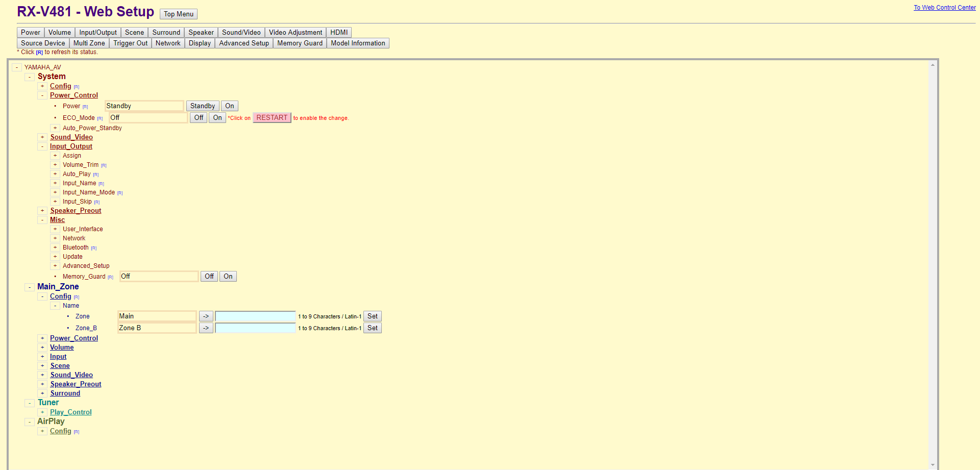Expand Advanced_Setup tree node
Viewport: 980px width, 470px height.
tap(55, 266)
